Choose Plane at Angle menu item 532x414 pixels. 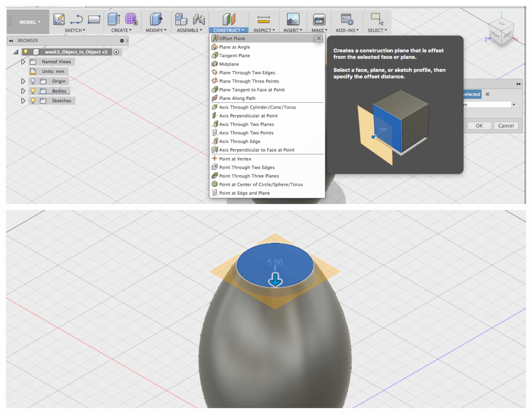click(x=267, y=47)
